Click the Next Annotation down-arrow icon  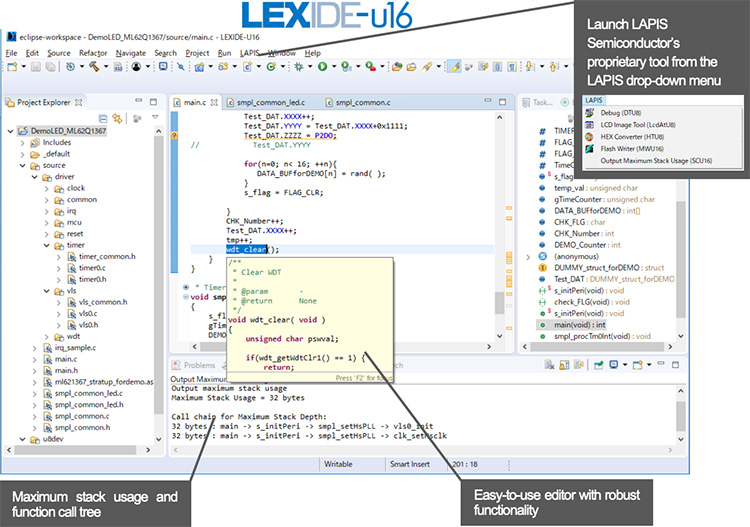[529, 67]
